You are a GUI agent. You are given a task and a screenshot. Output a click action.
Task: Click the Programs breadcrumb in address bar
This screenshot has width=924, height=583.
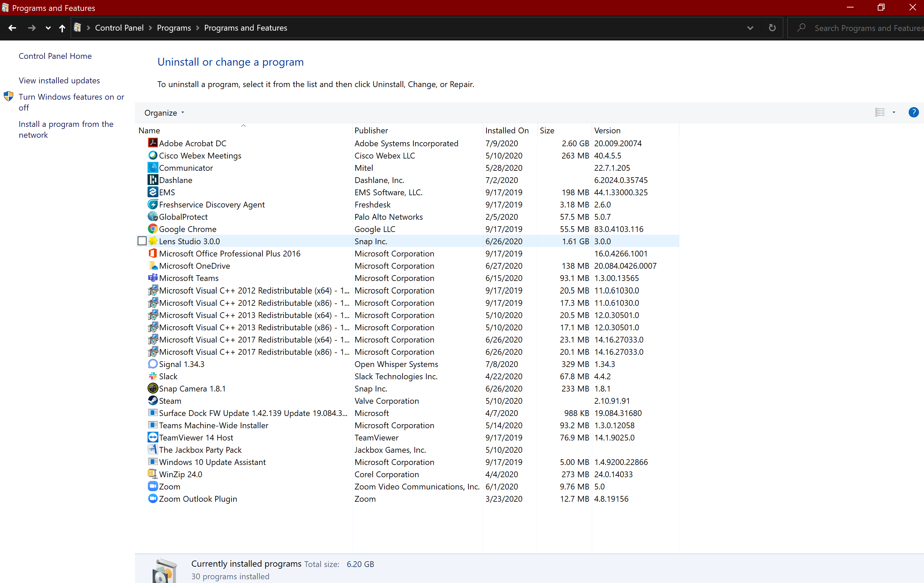coord(173,28)
